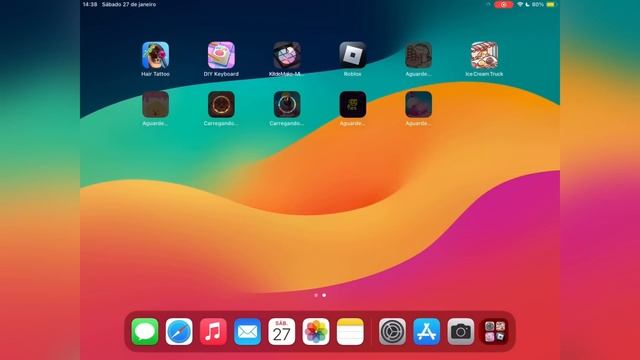640x360 pixels.
Task: Open Settings gear in the dock
Action: point(392,331)
